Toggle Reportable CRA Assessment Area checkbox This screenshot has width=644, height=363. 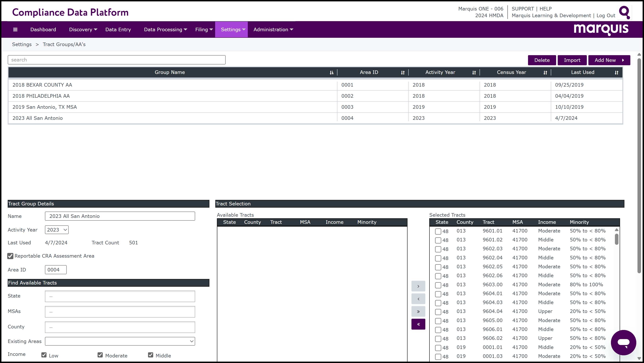10,256
